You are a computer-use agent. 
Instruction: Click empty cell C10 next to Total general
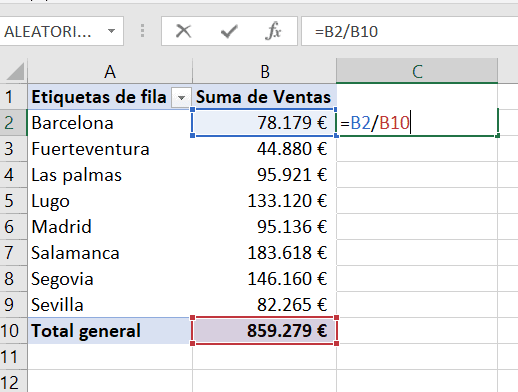click(417, 331)
